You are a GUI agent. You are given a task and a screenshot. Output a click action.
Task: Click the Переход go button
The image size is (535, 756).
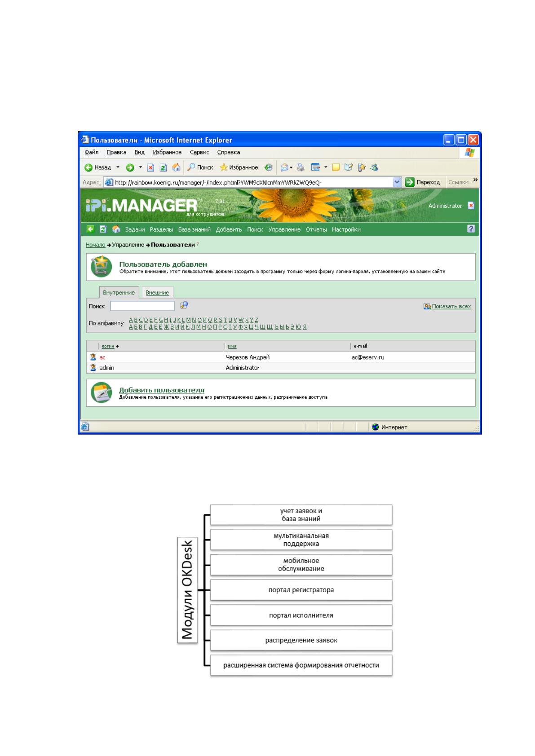(x=423, y=182)
